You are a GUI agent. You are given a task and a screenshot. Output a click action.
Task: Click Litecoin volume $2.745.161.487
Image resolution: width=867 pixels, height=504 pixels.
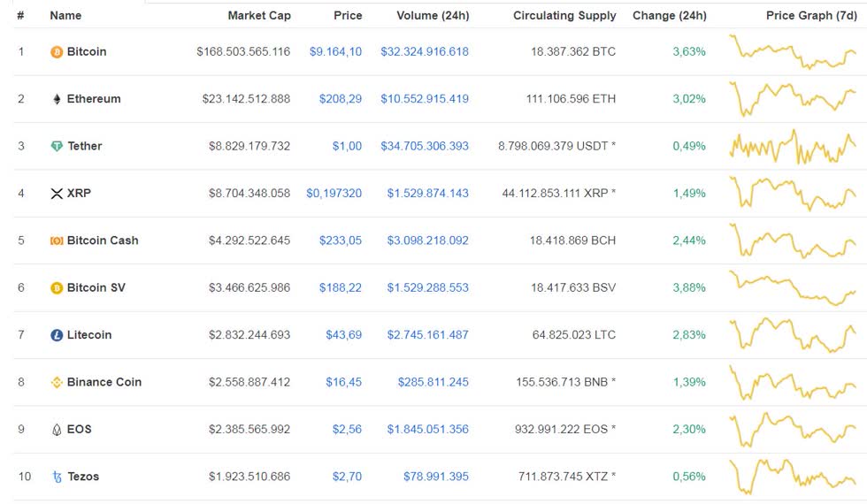point(428,335)
